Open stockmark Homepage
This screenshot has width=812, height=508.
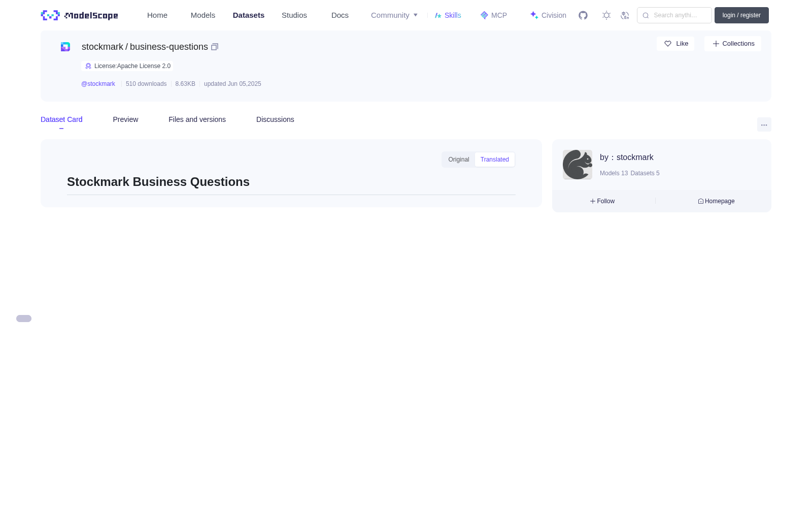pos(716,201)
